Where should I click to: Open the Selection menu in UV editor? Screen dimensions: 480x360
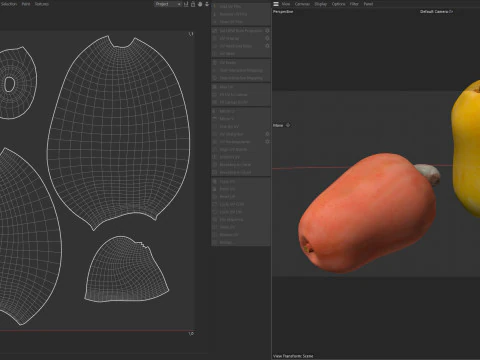point(9,4)
